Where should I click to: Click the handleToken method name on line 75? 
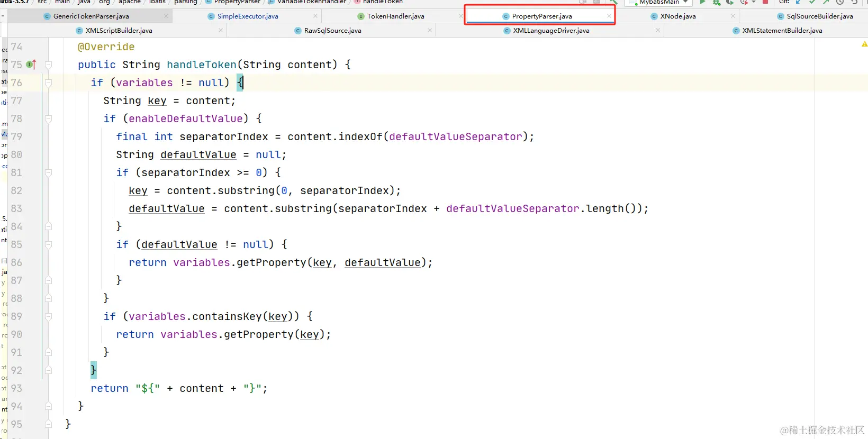[202, 65]
